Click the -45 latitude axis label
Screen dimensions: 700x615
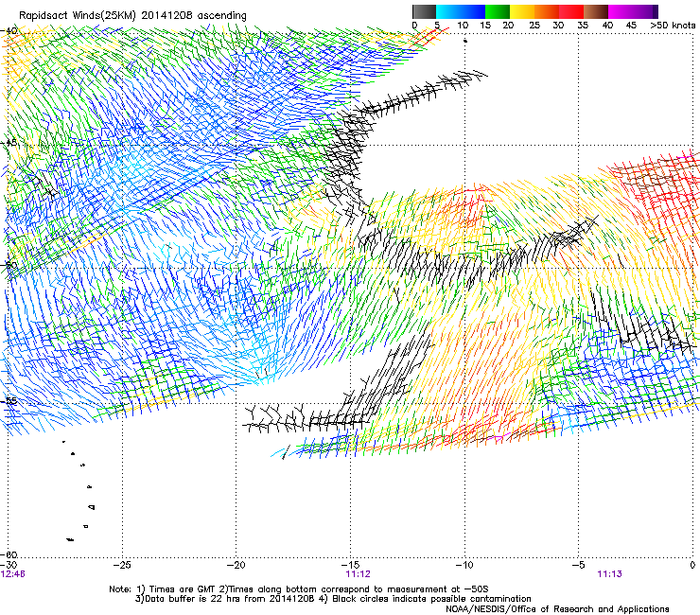click(x=9, y=143)
